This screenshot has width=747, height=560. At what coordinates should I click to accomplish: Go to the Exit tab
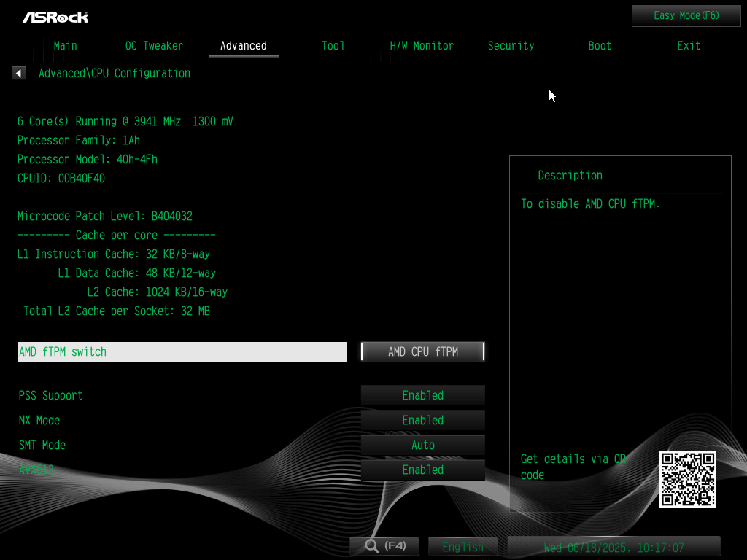689,46
